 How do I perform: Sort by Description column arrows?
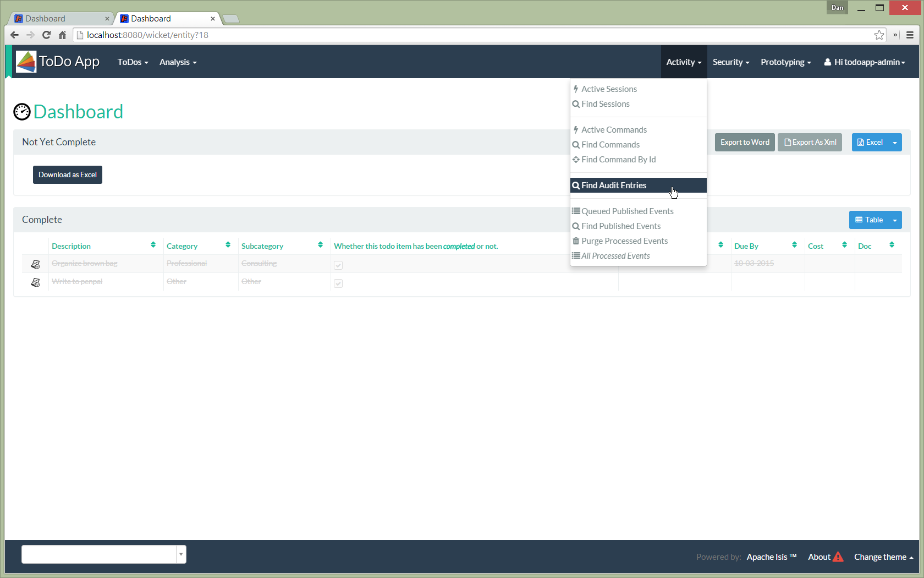click(153, 245)
